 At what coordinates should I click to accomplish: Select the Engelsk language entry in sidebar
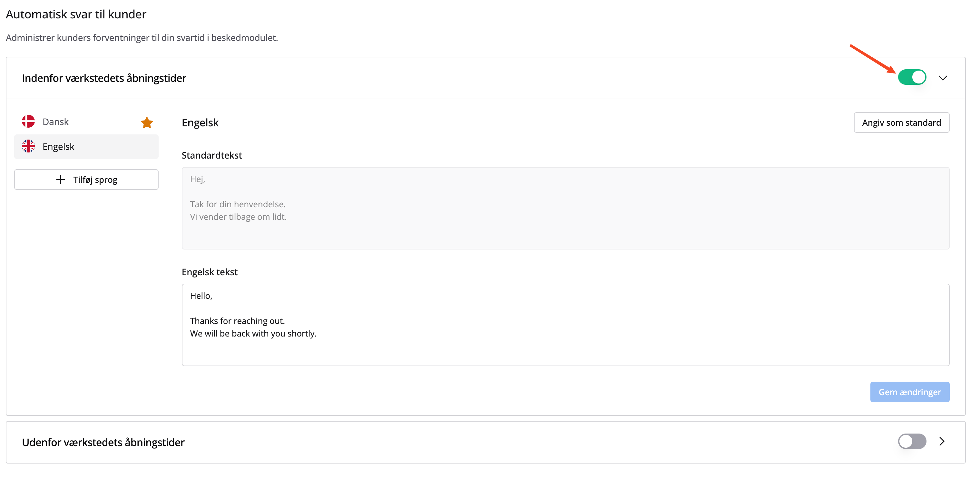coord(58,146)
